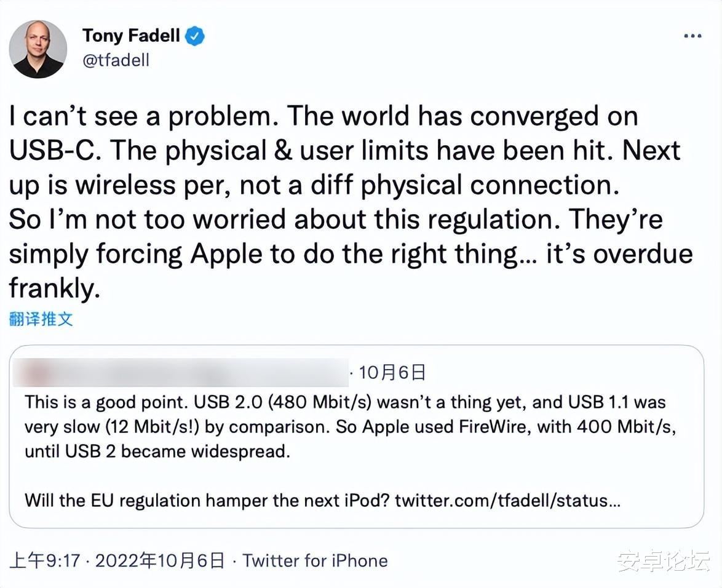Screen dimensions: 722x588
Task: Click the blue verified checkmark badge
Action: click(195, 36)
